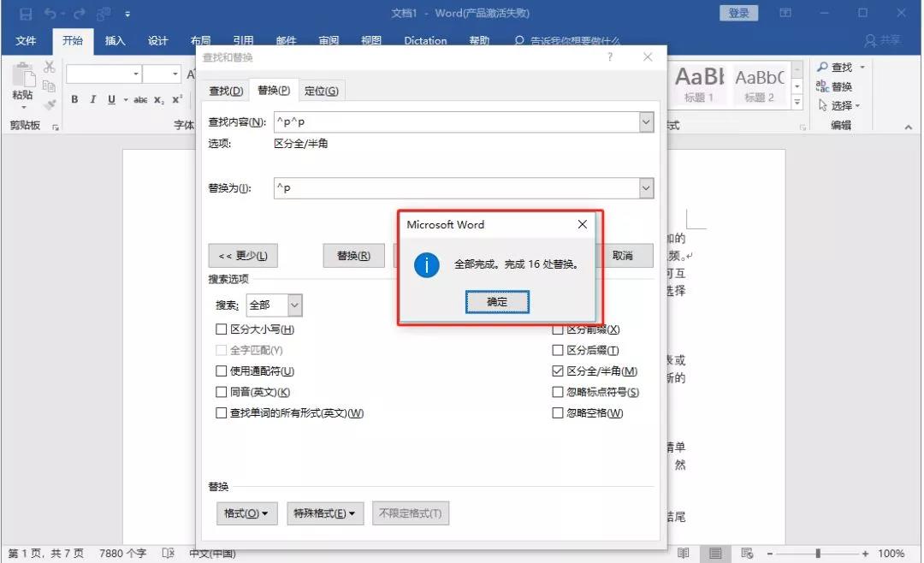Open the 插入 ribbon tab

(x=115, y=40)
